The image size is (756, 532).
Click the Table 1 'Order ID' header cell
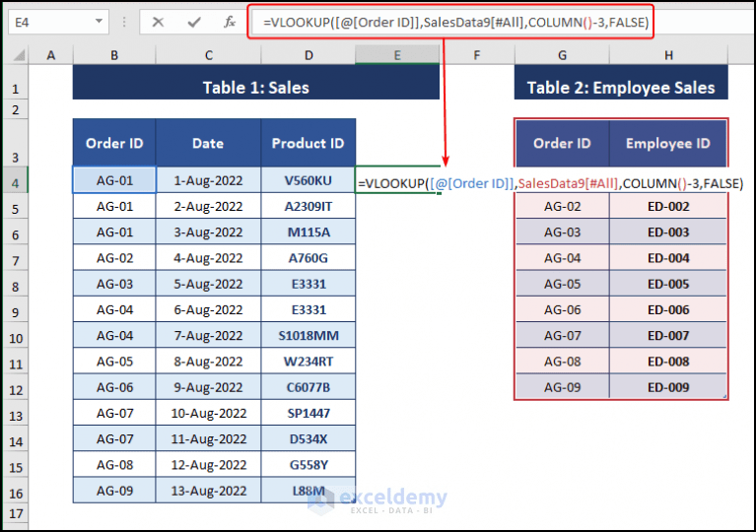tap(114, 143)
